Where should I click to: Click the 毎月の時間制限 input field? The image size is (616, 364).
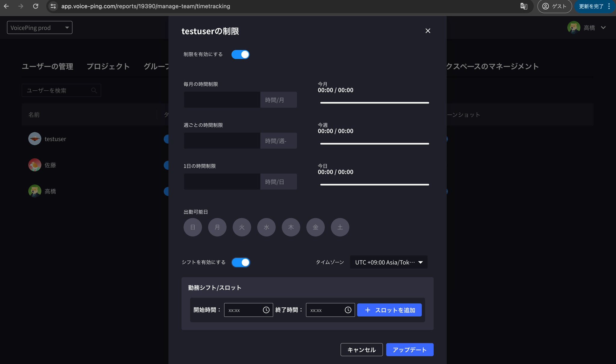pyautogui.click(x=222, y=100)
